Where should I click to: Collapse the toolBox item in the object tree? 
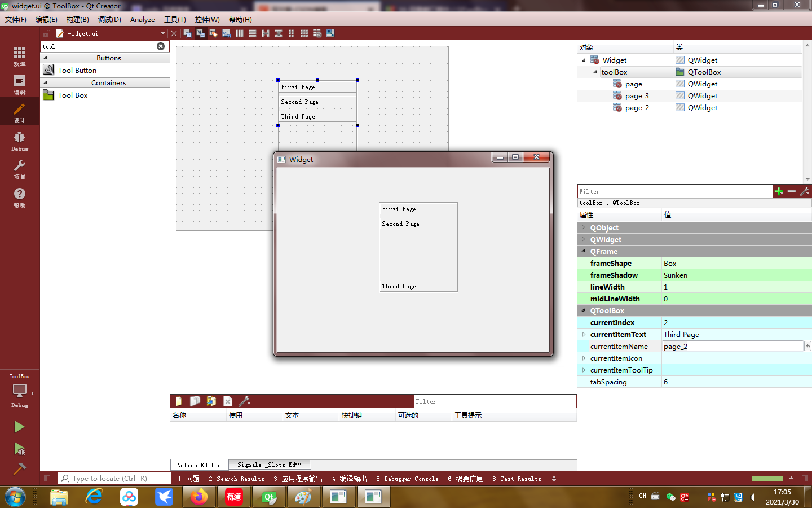pos(594,72)
